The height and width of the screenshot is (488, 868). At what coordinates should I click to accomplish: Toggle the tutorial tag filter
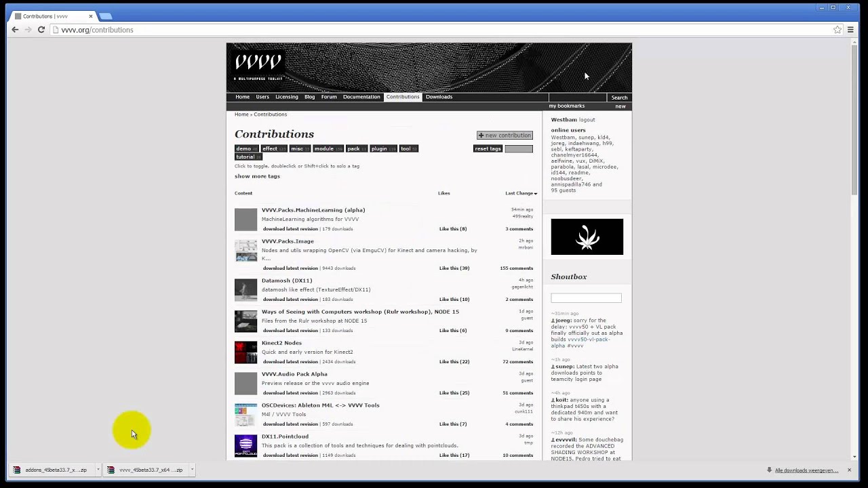248,157
